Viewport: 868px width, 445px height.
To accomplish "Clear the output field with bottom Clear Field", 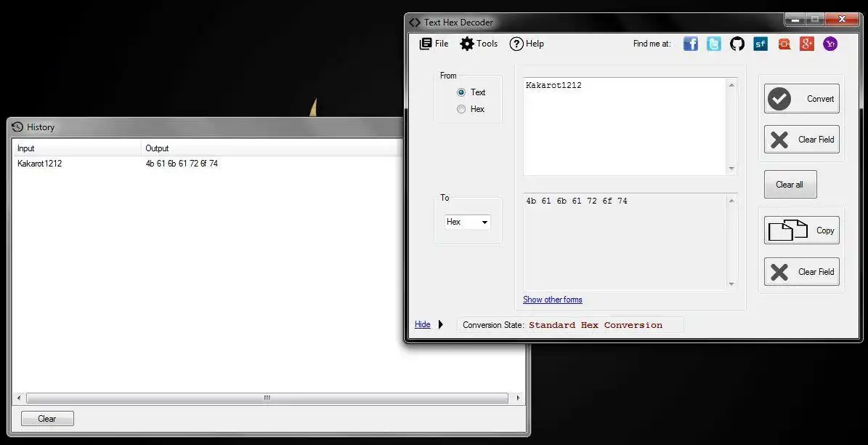I will pos(802,271).
